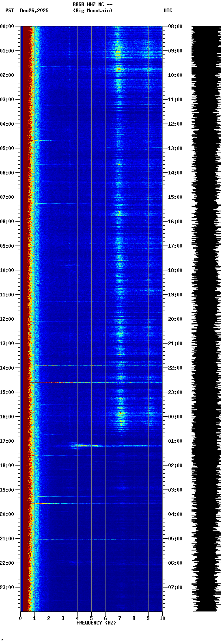Click the red horizontal streak before 15:00 PST
Screen dimensions: 224x644
coord(96,382)
